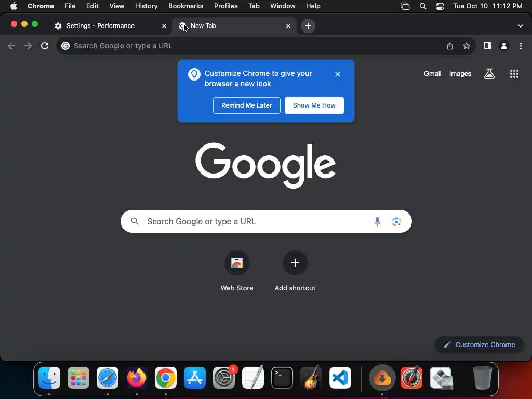Share this page using share icon
This screenshot has height=399, width=532.
tap(449, 46)
